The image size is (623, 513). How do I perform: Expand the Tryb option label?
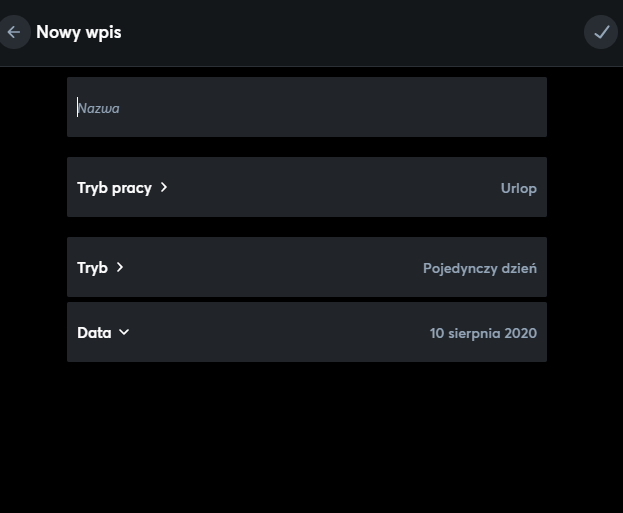[x=92, y=268]
